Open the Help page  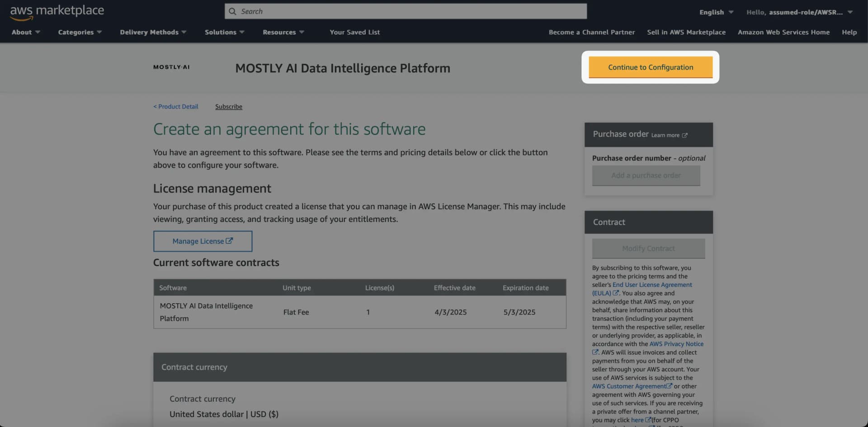point(849,32)
